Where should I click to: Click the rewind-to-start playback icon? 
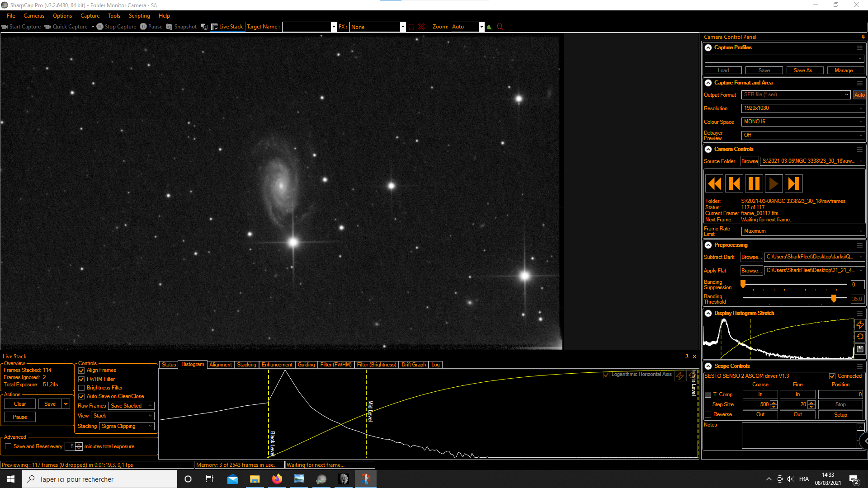[x=715, y=184]
